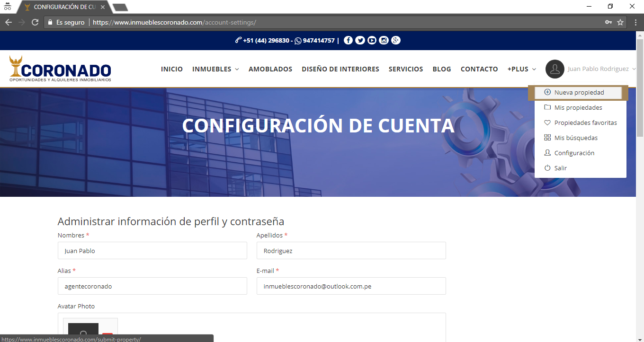Open the Instagram social icon
644x342 pixels.
(384, 41)
